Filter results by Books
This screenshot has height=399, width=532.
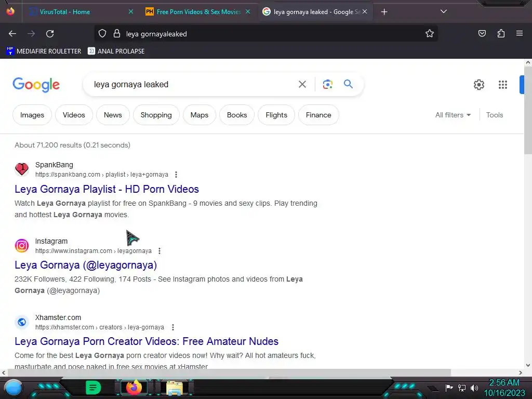pos(237,115)
